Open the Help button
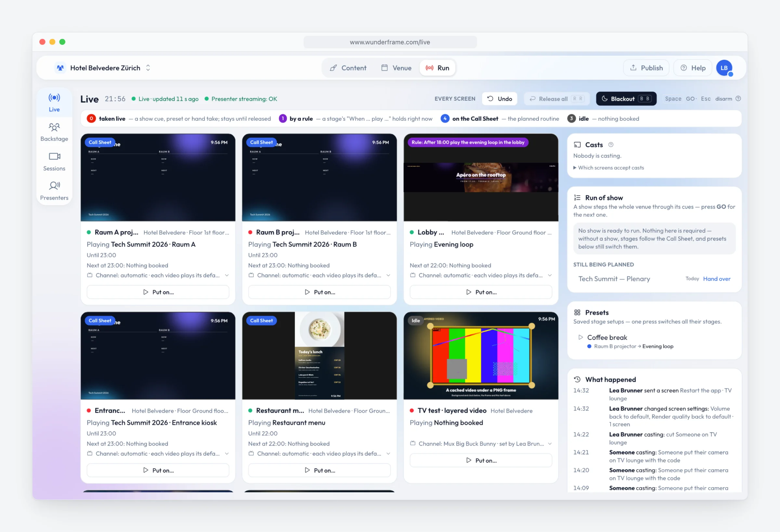This screenshot has width=780, height=532. tap(693, 68)
